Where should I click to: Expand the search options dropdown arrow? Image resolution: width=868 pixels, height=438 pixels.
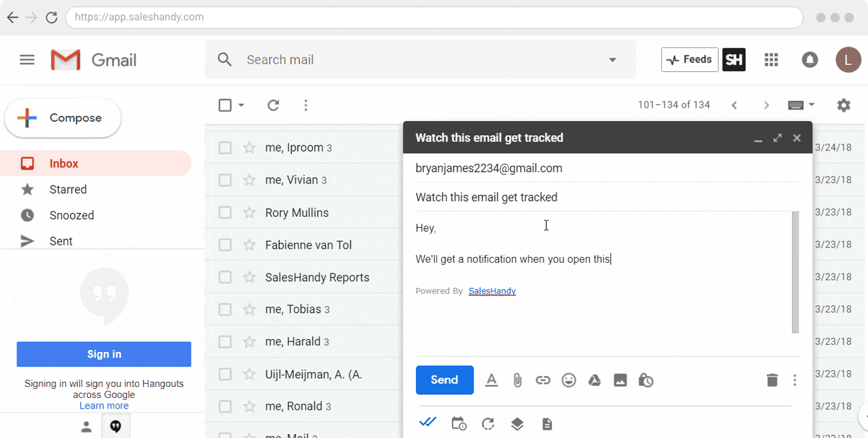coord(612,60)
